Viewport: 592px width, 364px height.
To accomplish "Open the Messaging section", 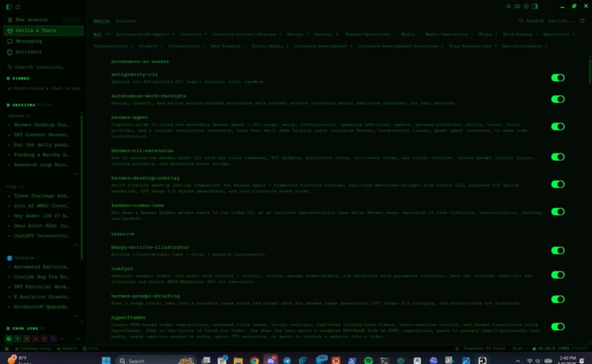I will [x=44, y=41].
